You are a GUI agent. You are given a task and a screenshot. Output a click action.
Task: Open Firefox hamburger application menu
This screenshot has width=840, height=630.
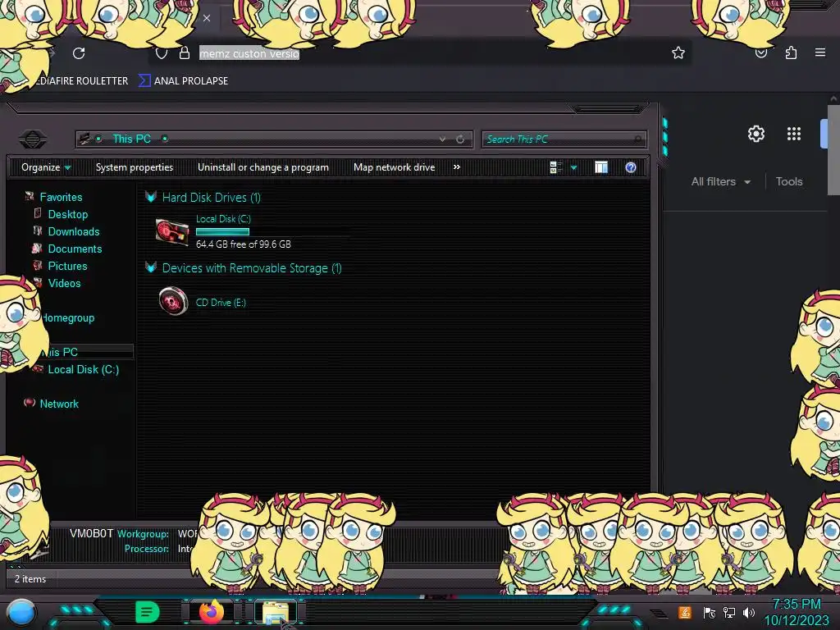click(820, 52)
